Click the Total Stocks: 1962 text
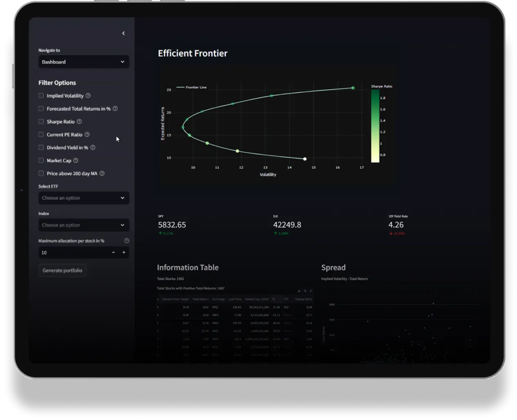 coord(170,279)
